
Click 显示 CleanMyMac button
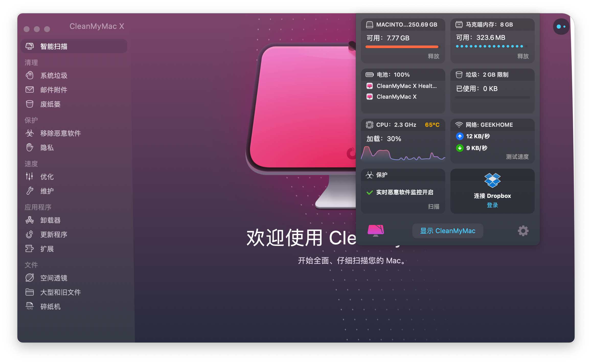[x=448, y=231]
